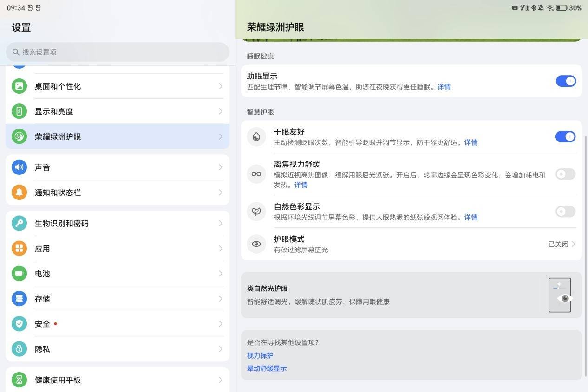Turn on 自然色彩显示 switch
588x392 pixels.
[x=565, y=212]
